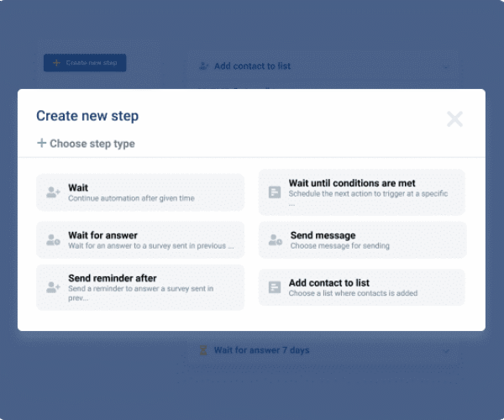Select the Wait step type
Viewport: 504px width, 420px height.
coord(140,192)
